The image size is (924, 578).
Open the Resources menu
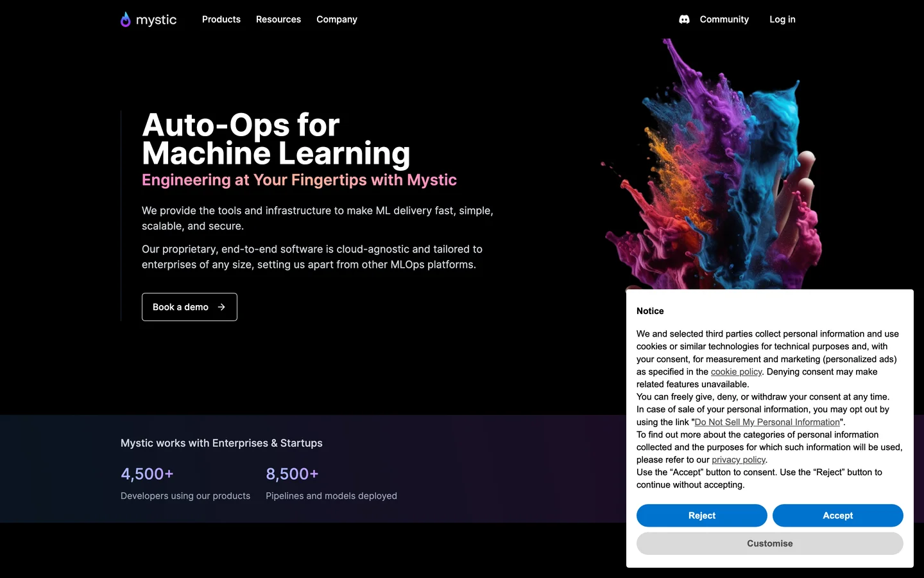tap(278, 19)
